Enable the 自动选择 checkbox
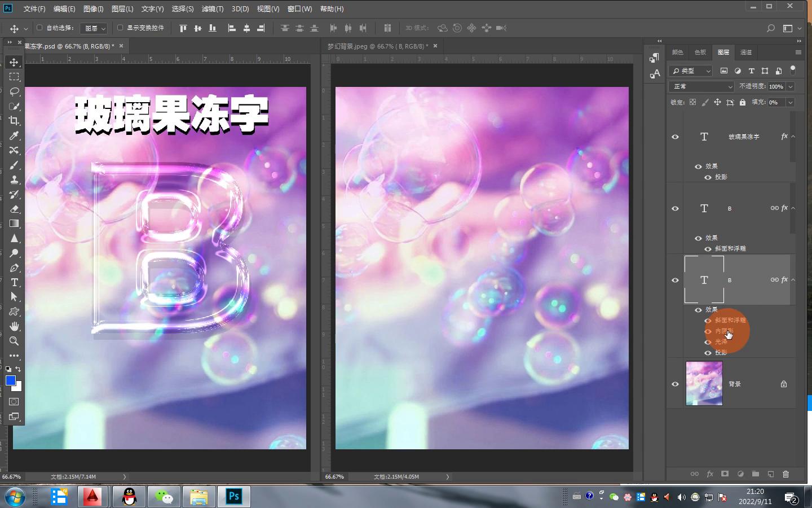 pyautogui.click(x=39, y=28)
